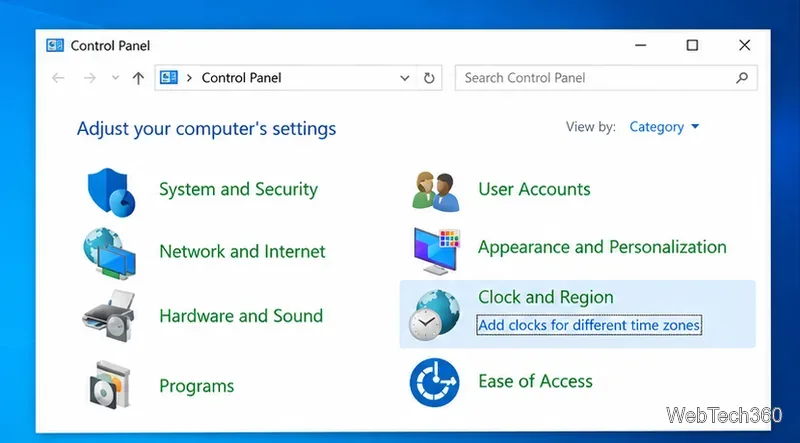Image resolution: width=800 pixels, height=443 pixels.
Task: Expand the address bar history dropdown
Action: click(x=405, y=78)
